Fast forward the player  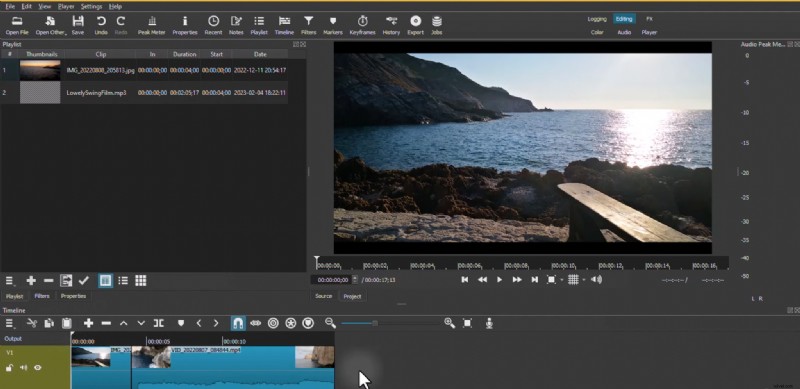coord(517,280)
